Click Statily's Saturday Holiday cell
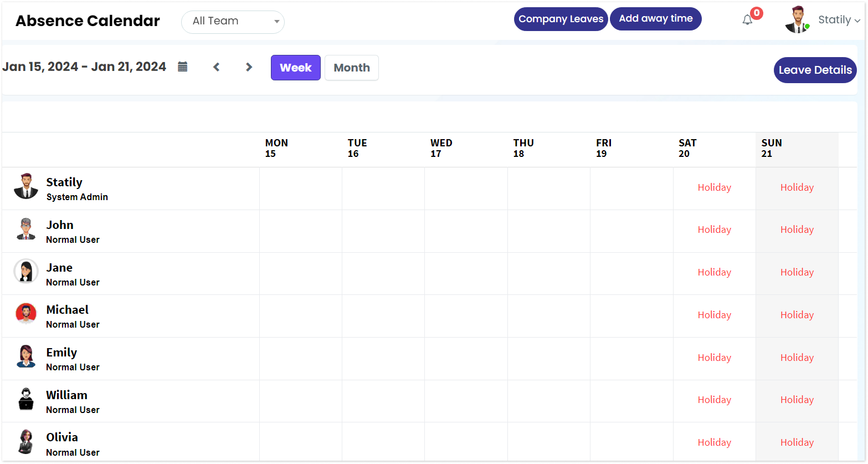This screenshot has height=464, width=868. tap(715, 187)
